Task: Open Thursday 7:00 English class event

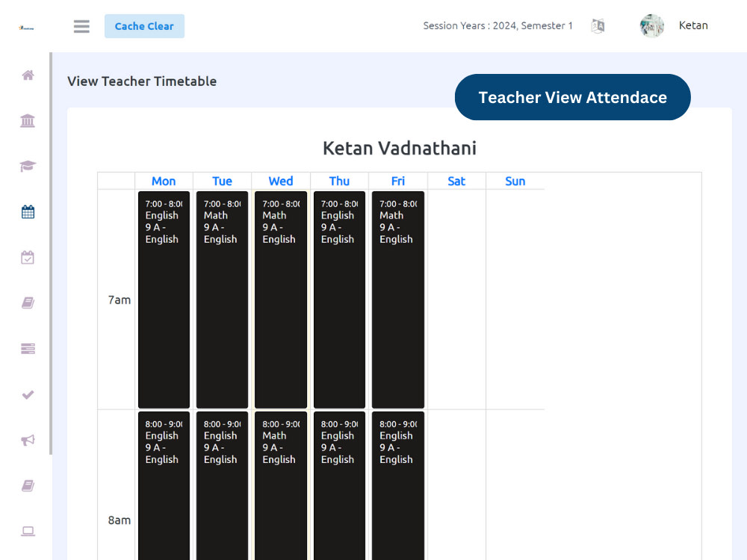Action: coord(339,300)
